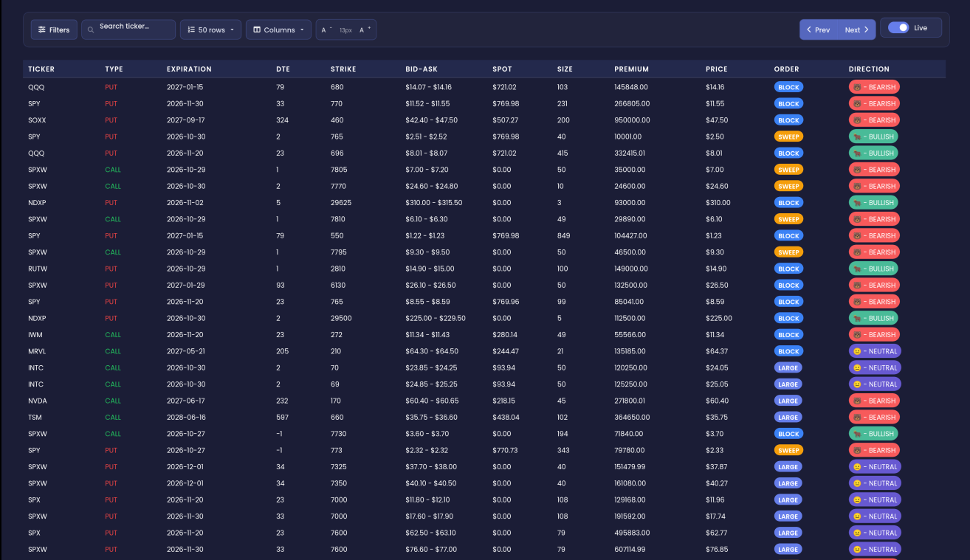This screenshot has height=560, width=970.
Task: Focus the Search ticker field
Action: click(x=128, y=30)
